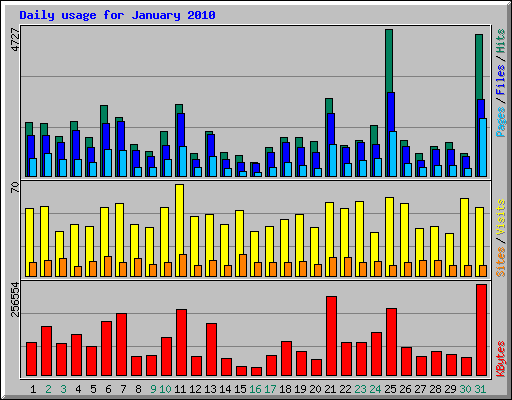Screen dimensions: 512x400
Task: Click the "Hits" legend label
Action: tap(501, 41)
